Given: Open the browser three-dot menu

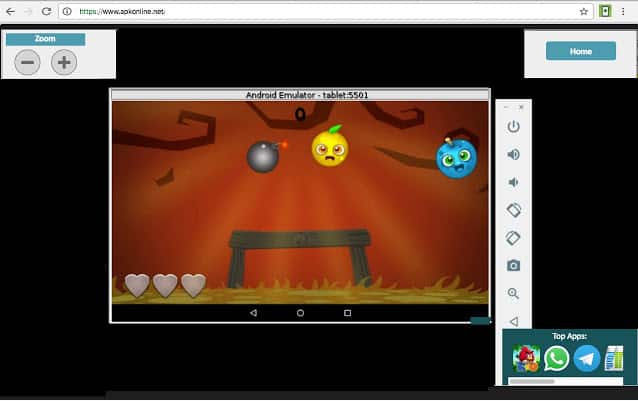Looking at the screenshot, I should click(x=623, y=11).
